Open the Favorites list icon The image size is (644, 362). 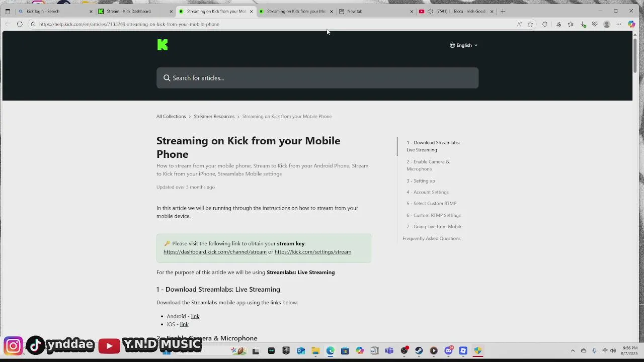tap(571, 24)
